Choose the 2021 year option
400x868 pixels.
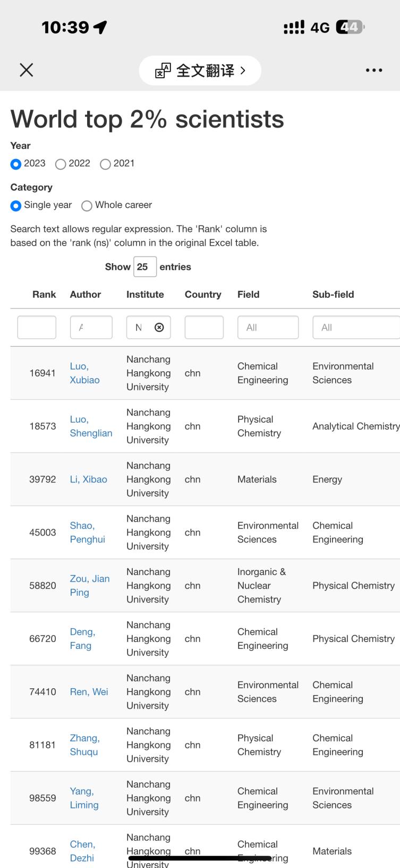click(105, 164)
